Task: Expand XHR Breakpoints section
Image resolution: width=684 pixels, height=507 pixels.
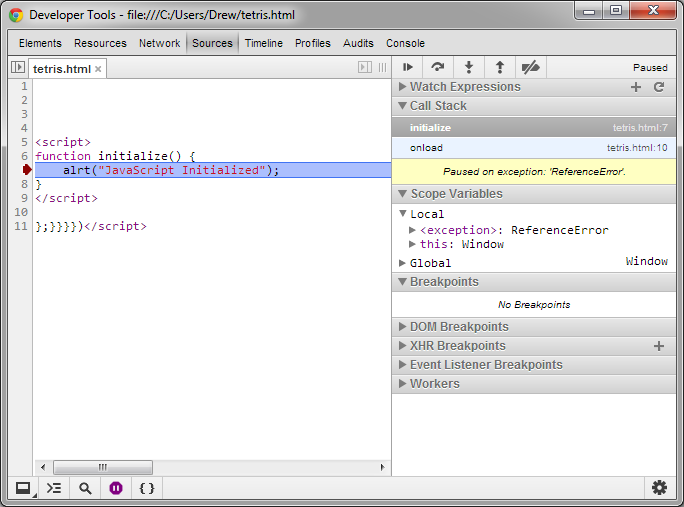Action: pos(402,346)
